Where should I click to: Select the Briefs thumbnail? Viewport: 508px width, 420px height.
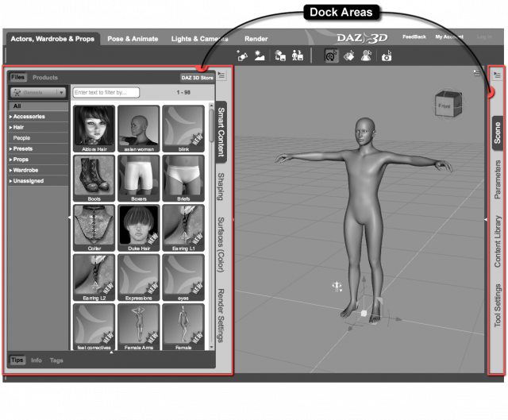(183, 178)
